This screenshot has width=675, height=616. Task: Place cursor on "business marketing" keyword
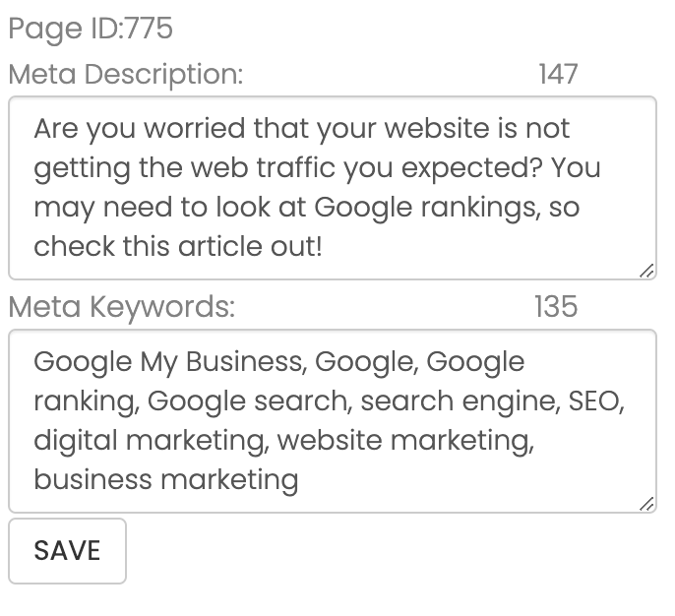coord(165,480)
